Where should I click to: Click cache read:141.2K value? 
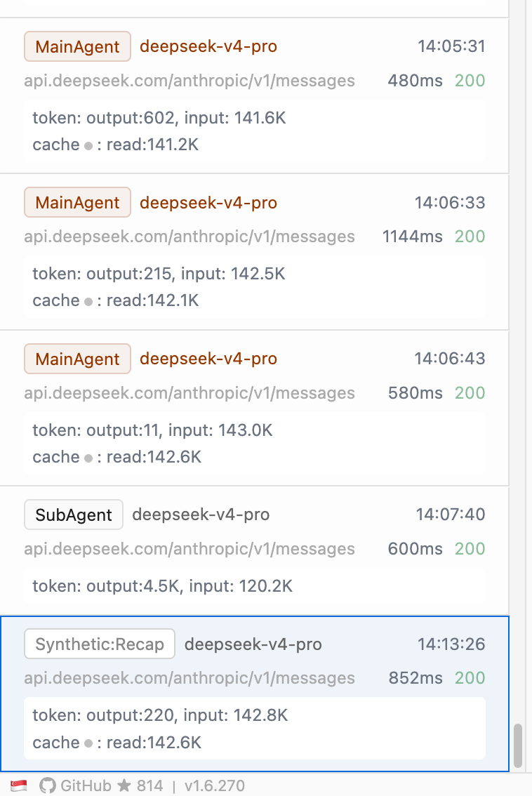point(153,145)
